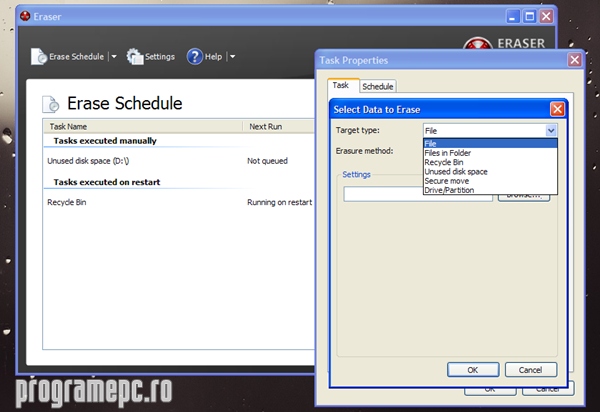The width and height of the screenshot is (600, 412).
Task: Choose Unused disk space in target list
Action: pos(490,171)
